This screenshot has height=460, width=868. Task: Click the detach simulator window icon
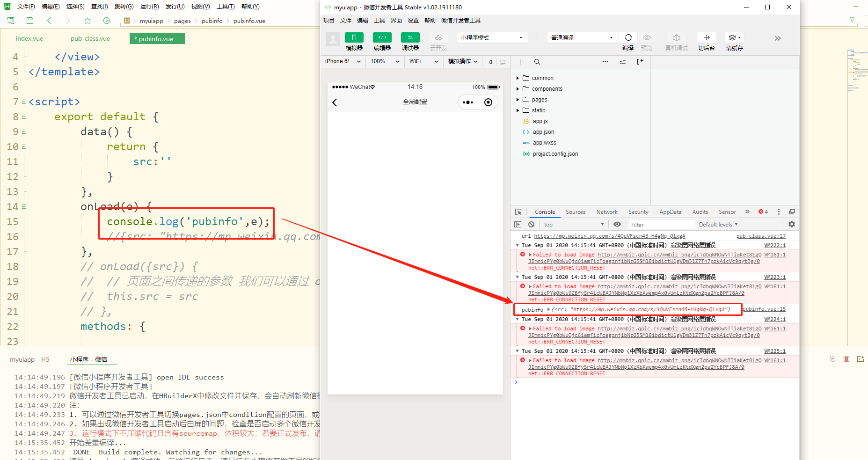click(x=503, y=62)
